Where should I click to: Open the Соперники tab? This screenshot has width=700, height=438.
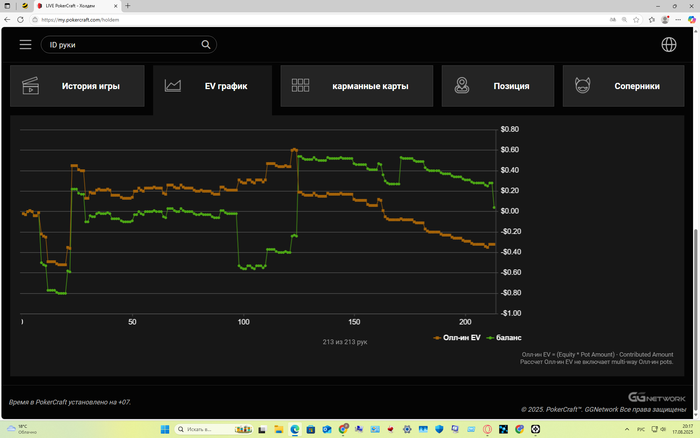623,86
